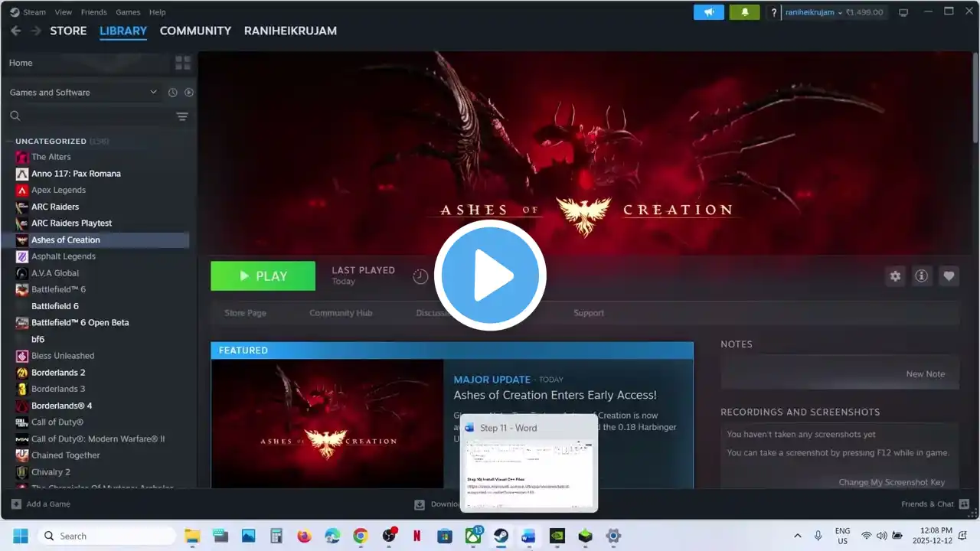
Task: Enter Big Picture mode via monitor icon
Action: [903, 12]
